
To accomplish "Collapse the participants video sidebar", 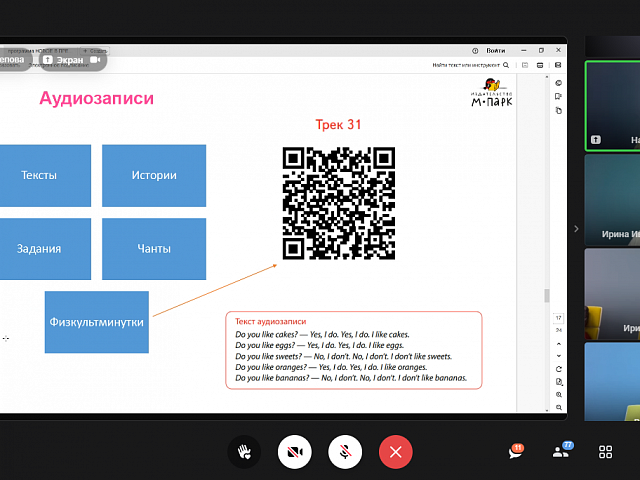I will (575, 229).
